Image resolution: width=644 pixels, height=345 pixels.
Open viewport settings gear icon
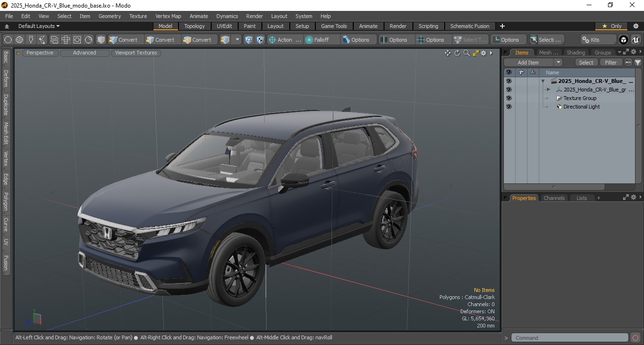[x=483, y=53]
